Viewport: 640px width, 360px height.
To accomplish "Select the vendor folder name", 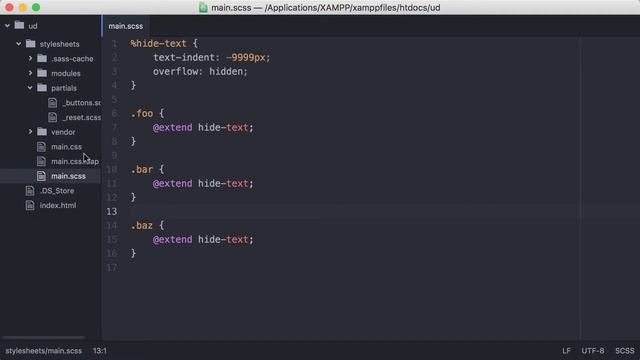I will pyautogui.click(x=63, y=132).
